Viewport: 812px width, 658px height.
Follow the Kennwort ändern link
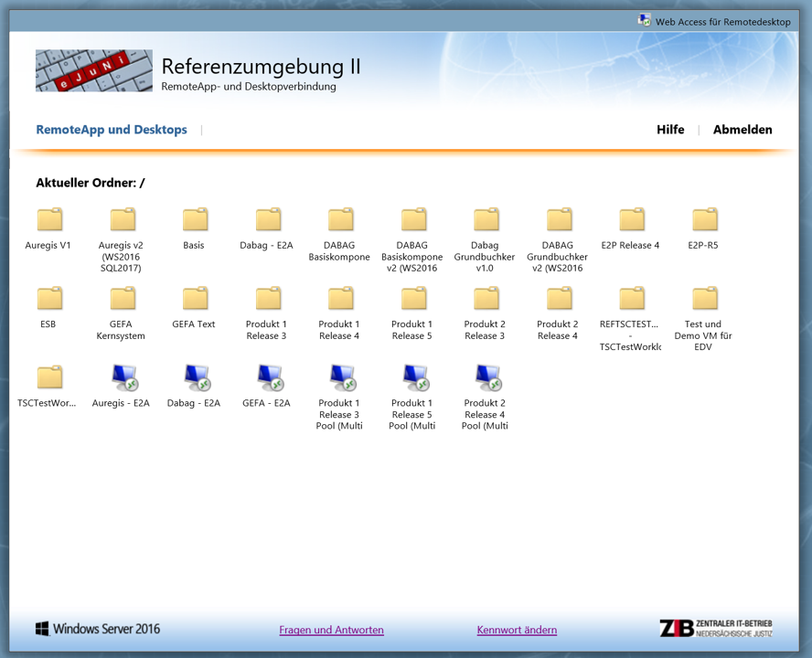click(x=517, y=630)
